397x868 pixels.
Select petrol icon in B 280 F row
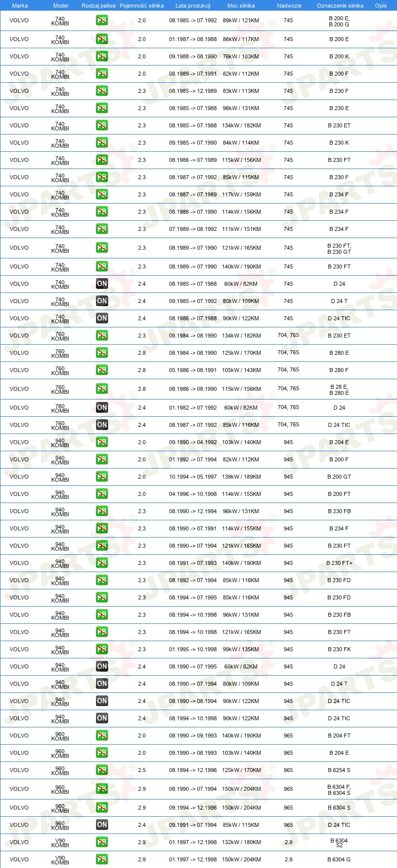(x=102, y=370)
